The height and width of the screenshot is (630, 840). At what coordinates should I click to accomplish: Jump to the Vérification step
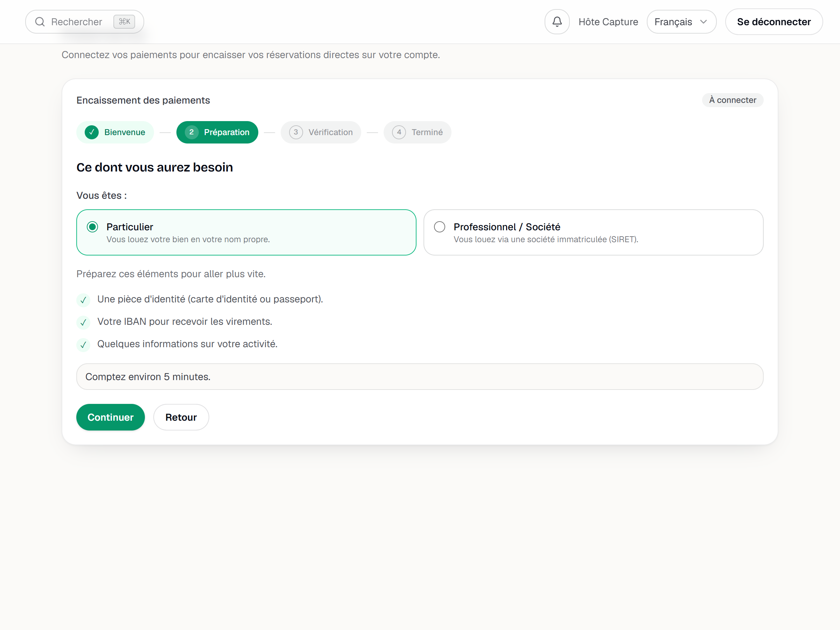(321, 132)
